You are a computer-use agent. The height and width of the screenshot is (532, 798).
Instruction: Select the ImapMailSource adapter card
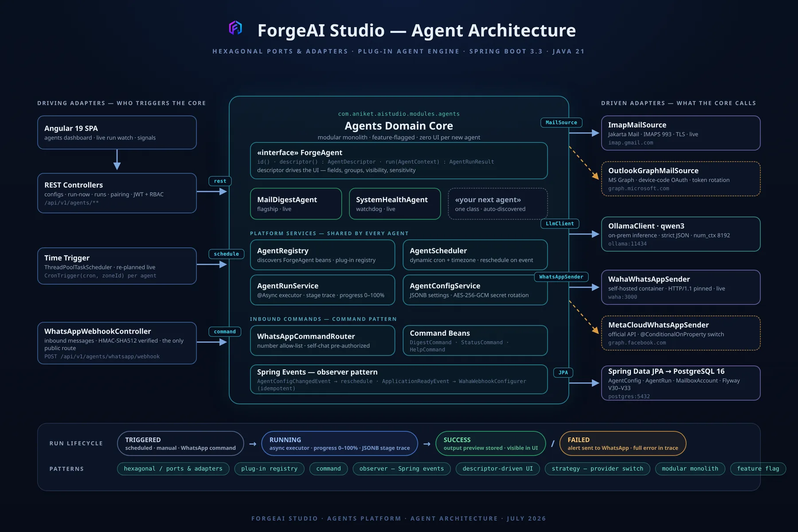681,133
